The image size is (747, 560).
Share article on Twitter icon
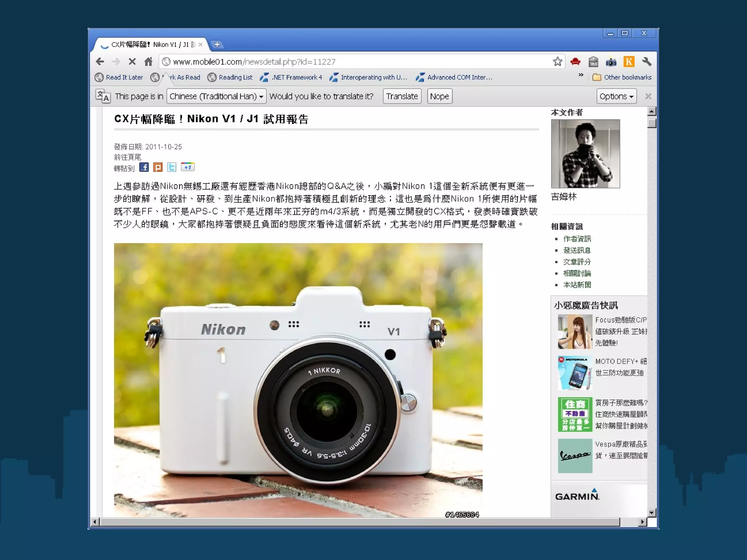pos(171,167)
